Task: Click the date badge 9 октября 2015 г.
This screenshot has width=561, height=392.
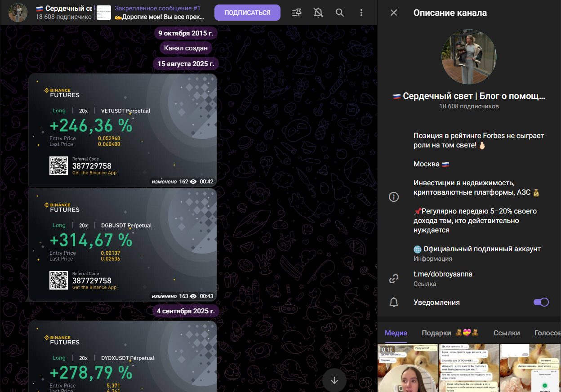Action: [x=186, y=33]
